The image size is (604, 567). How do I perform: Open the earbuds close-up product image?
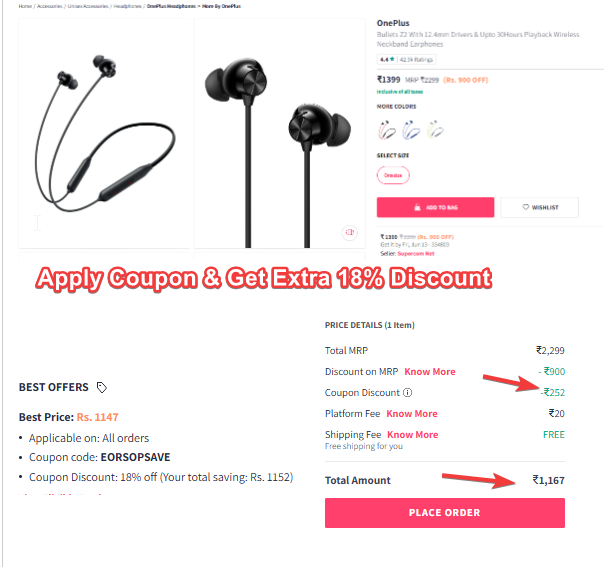(x=279, y=133)
